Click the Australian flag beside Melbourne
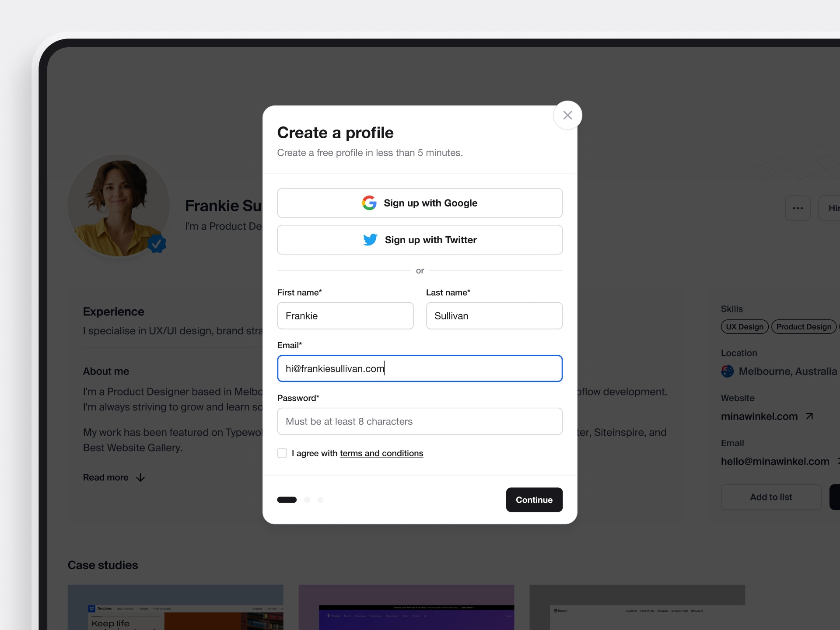The height and width of the screenshot is (630, 840). [727, 371]
